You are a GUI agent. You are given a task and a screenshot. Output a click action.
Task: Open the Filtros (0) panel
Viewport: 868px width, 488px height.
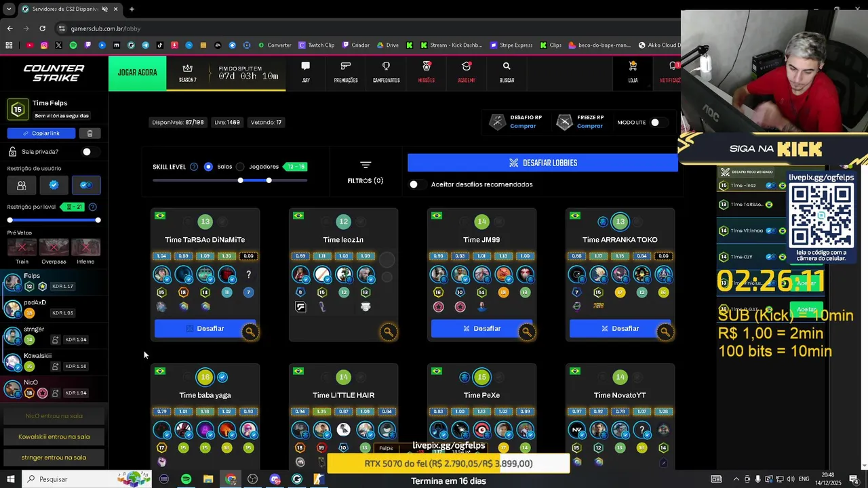point(366,173)
